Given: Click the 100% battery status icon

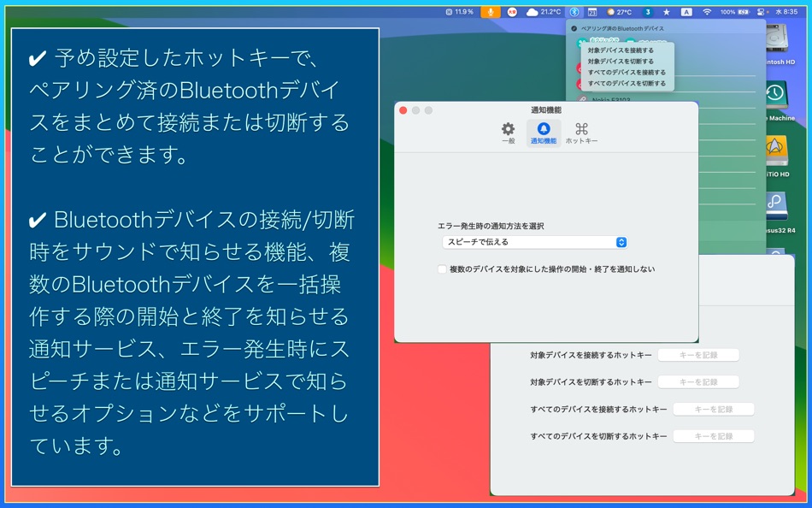Looking at the screenshot, I should 735,12.
